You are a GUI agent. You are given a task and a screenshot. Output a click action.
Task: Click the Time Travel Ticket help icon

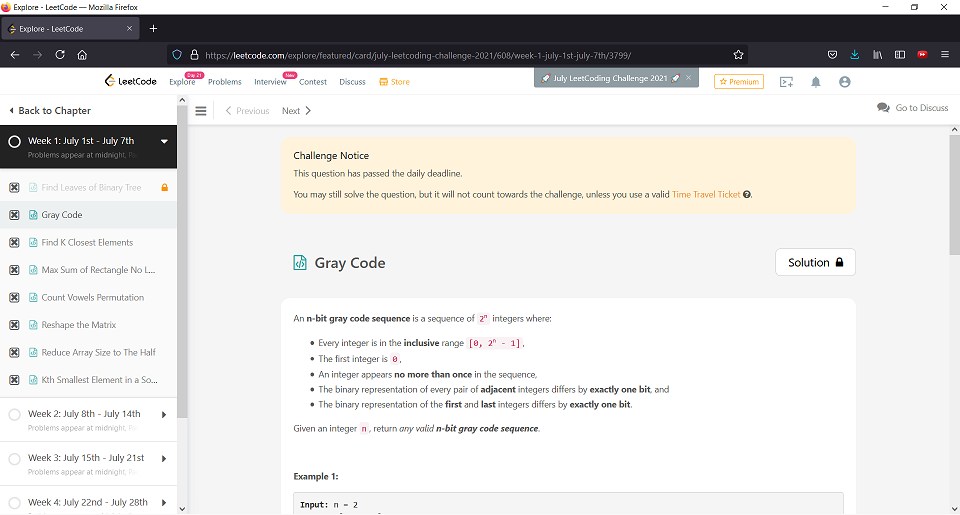coord(747,195)
